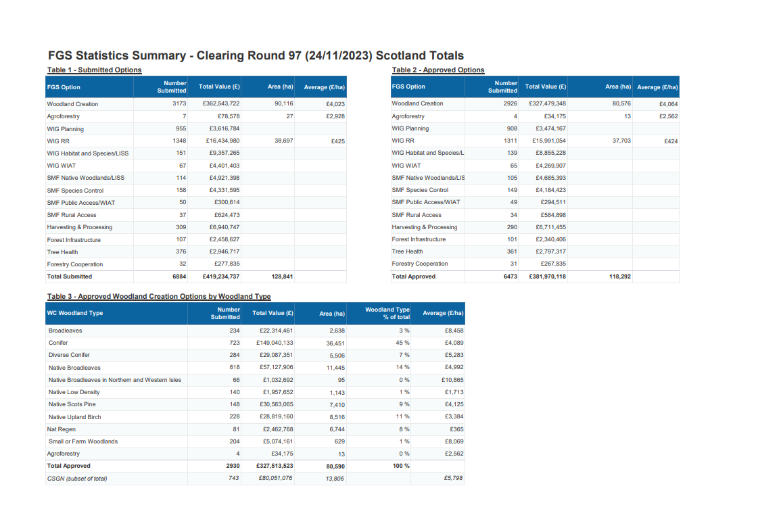Click 'Woodland Type % of total' column header

coord(387,313)
